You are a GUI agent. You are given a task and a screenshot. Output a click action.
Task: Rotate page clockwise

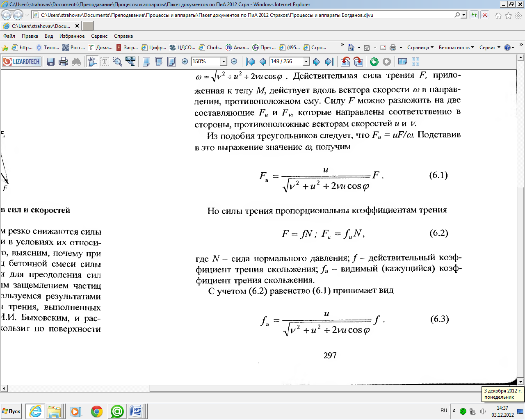click(358, 62)
